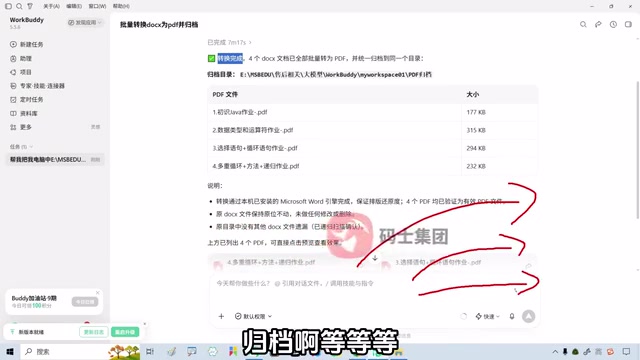Click the highlighted 转换完成 text
The height and width of the screenshot is (360, 640).
pos(230,58)
